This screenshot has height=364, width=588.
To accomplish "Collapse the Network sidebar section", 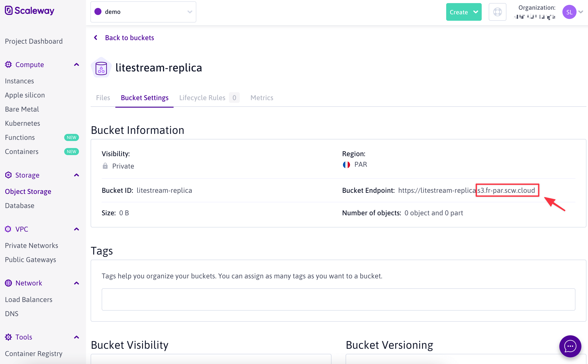I will [76, 283].
